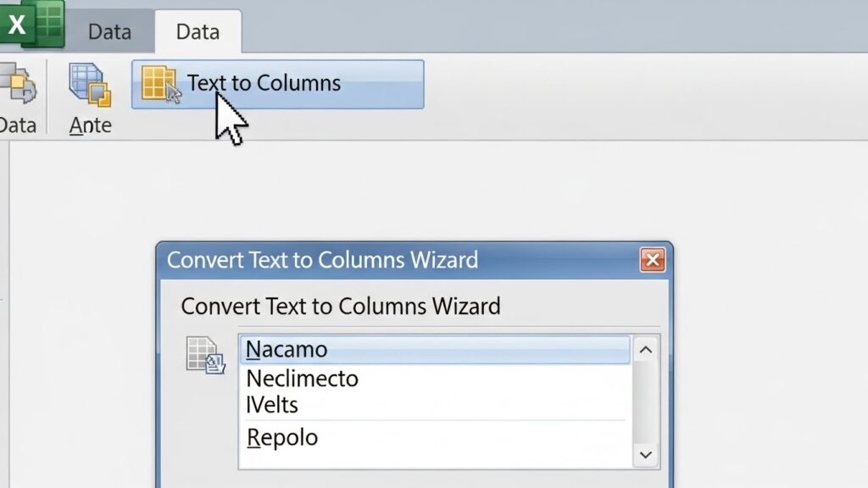Viewport: 868px width, 488px height.
Task: Click the Ante table icon in ribbon
Action: point(89,85)
